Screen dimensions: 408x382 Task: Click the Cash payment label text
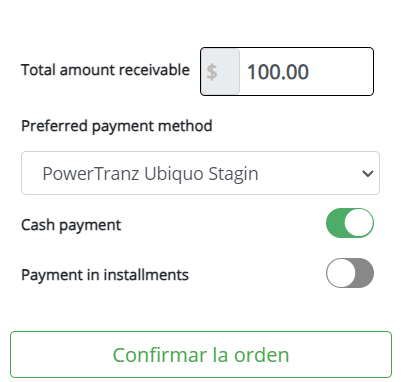tap(71, 225)
